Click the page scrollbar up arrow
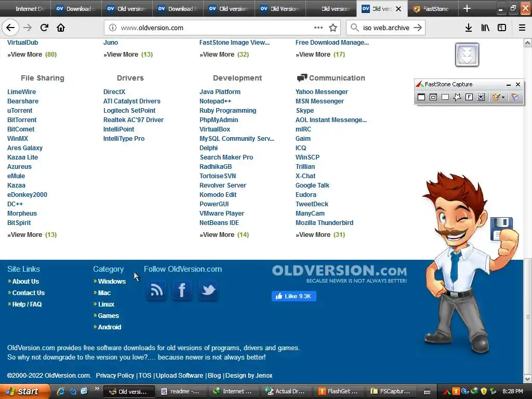Viewport: 532px width, 399px height. coord(528,43)
